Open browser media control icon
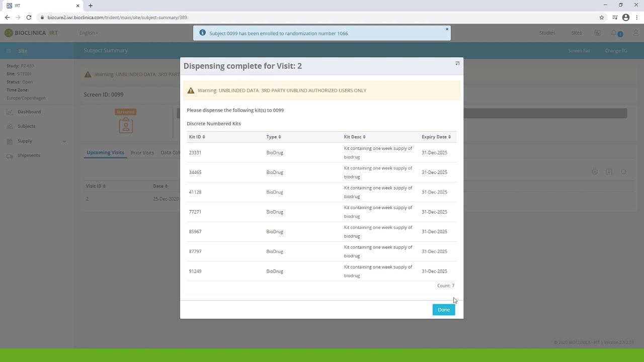644x362 pixels. tap(615, 17)
